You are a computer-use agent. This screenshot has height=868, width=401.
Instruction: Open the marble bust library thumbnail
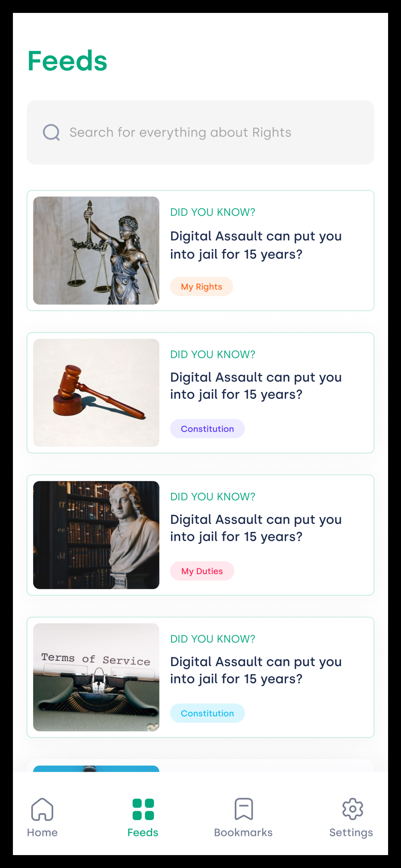point(96,535)
